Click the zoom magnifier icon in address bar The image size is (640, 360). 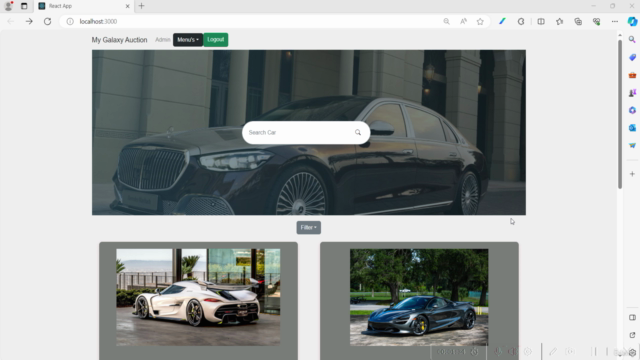point(447,22)
